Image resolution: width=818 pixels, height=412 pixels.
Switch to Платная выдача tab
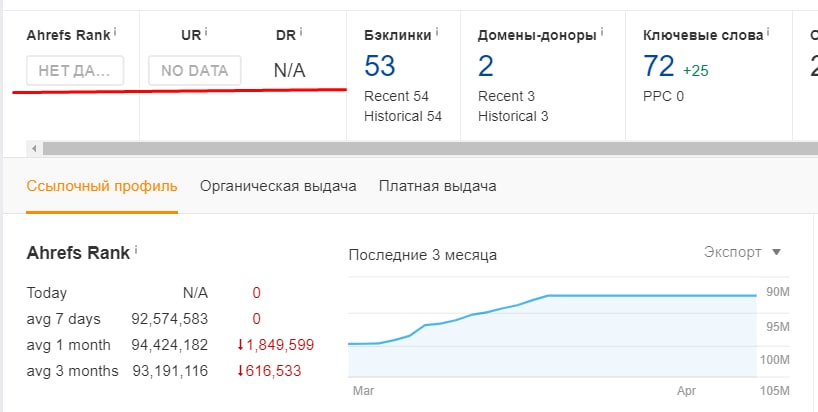click(438, 186)
